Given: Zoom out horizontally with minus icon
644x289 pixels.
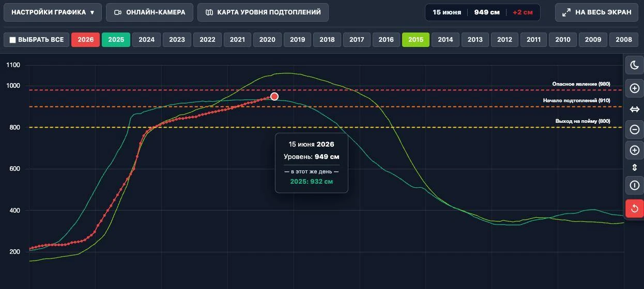Looking at the screenshot, I should pos(634,129).
